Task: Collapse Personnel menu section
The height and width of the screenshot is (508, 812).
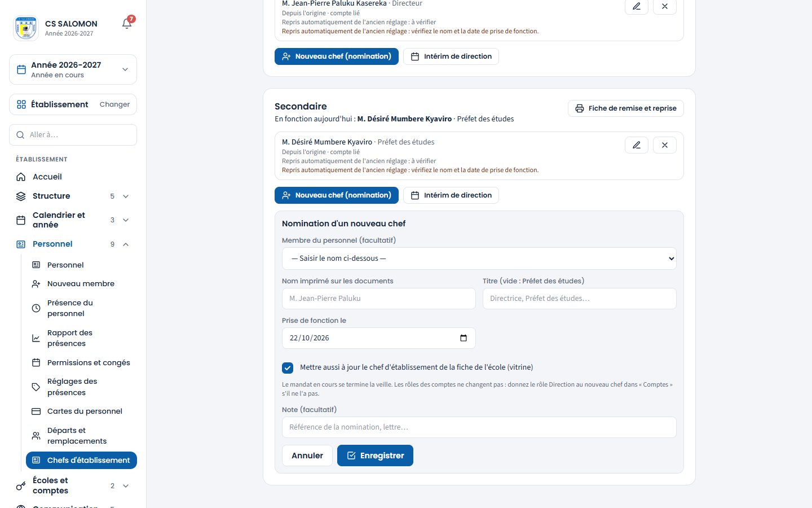Action: point(73,244)
